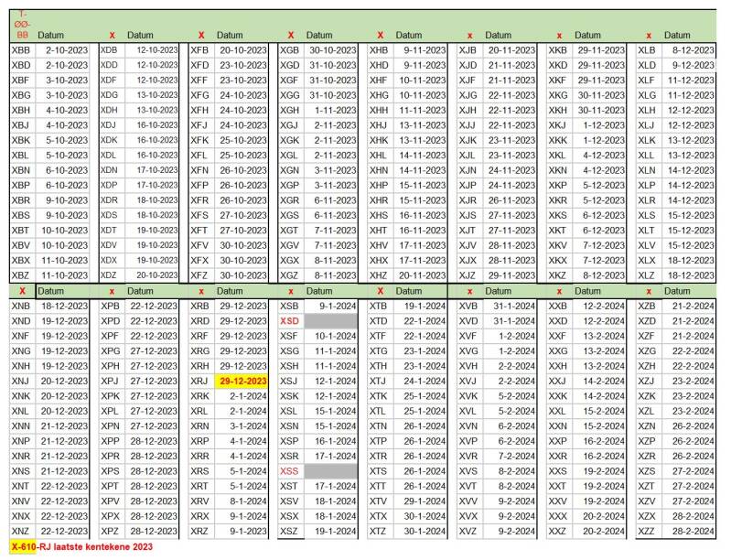This screenshot has height=560, width=731.
Task: Click the XDZ code cell
Action: click(110, 275)
